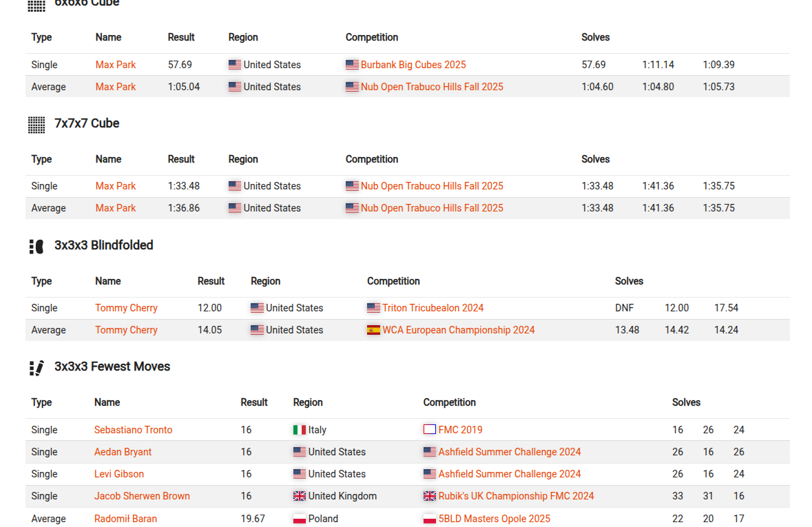The image size is (812, 527).
Task: Click Italy flag beside Sebastiano Tronto
Action: [300, 430]
